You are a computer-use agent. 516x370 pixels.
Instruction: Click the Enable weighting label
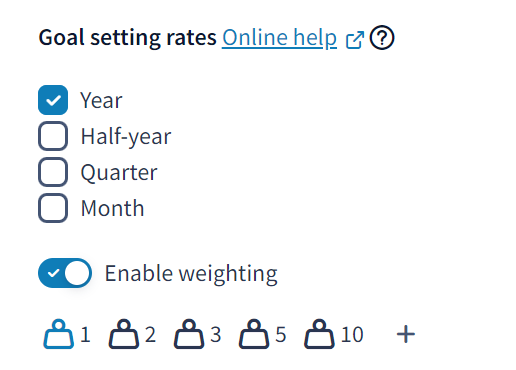coord(191,274)
